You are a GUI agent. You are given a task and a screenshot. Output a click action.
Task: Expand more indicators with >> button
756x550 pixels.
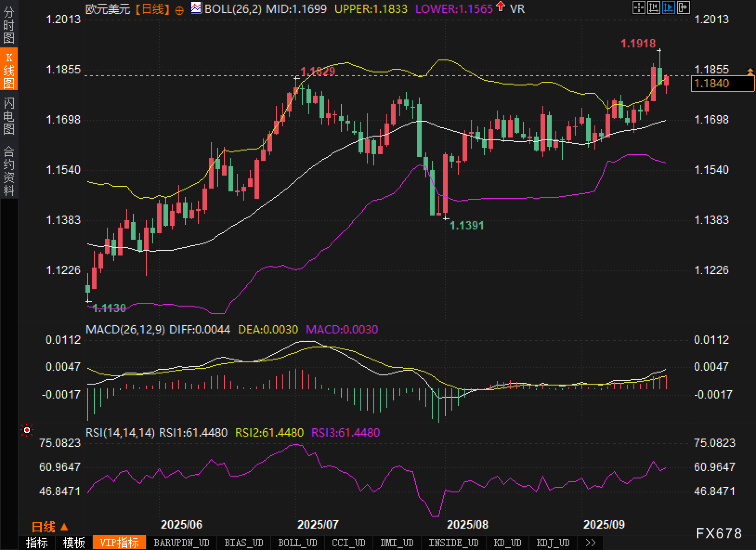590,543
